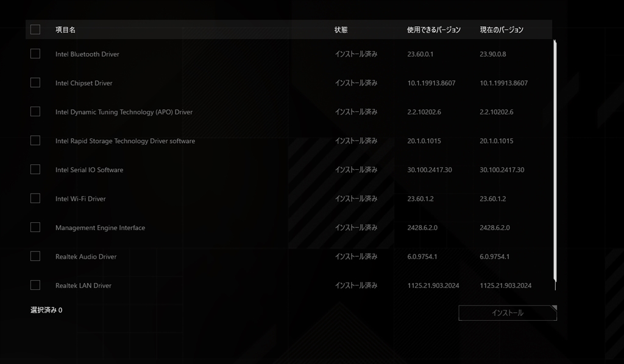Click the 状態 column header

click(x=341, y=30)
